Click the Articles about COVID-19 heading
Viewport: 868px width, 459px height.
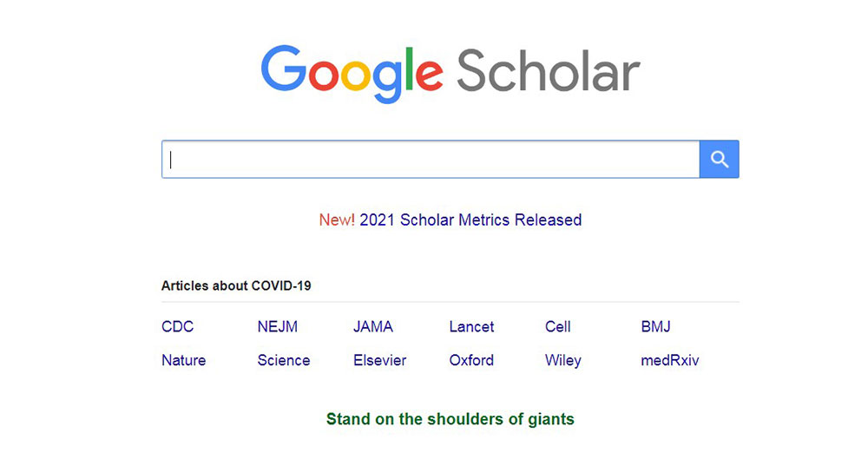tap(236, 285)
